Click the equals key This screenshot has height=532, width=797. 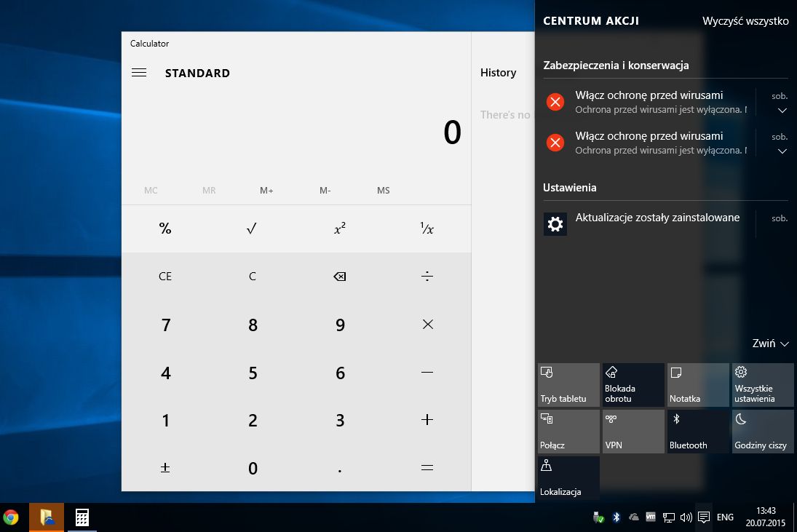click(x=427, y=467)
